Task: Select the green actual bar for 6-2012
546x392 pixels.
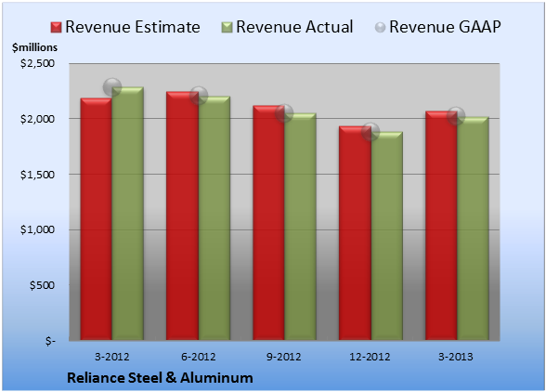Action: 214,218
